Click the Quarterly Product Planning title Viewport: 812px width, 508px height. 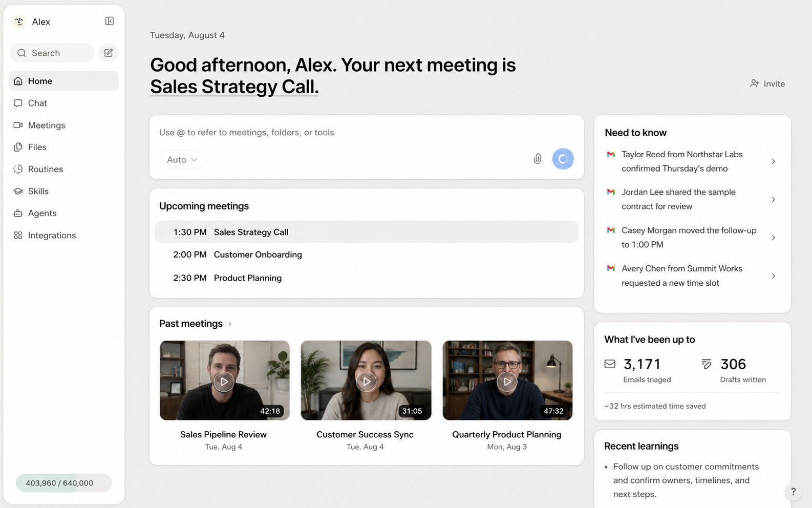pyautogui.click(x=507, y=434)
